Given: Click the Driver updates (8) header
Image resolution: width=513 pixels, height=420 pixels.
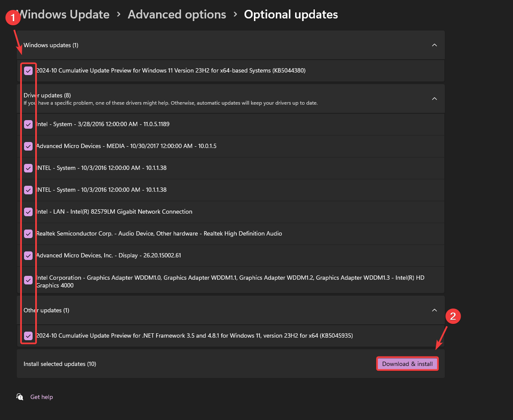Looking at the screenshot, I should pos(47,95).
